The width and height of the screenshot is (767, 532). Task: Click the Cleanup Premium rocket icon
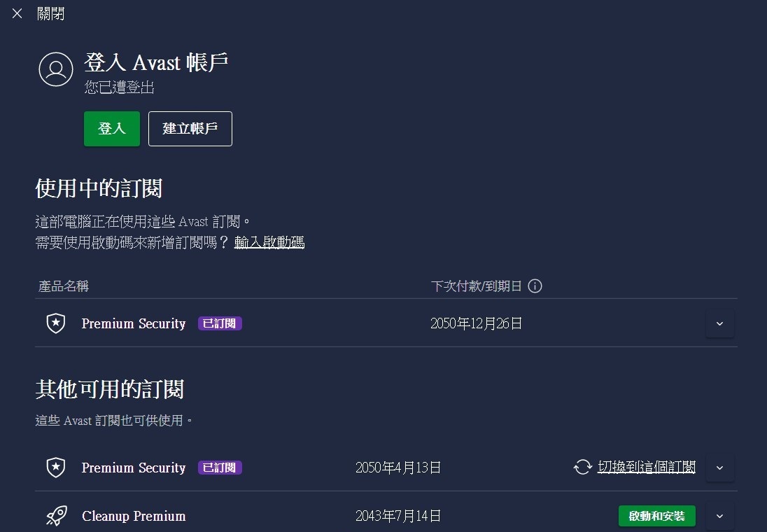[x=56, y=517]
